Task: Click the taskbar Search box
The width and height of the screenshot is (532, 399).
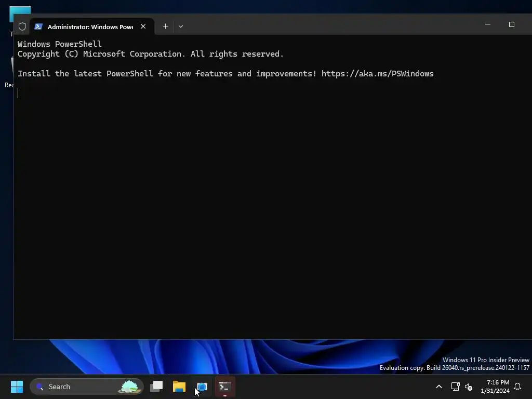Action: [87, 387]
